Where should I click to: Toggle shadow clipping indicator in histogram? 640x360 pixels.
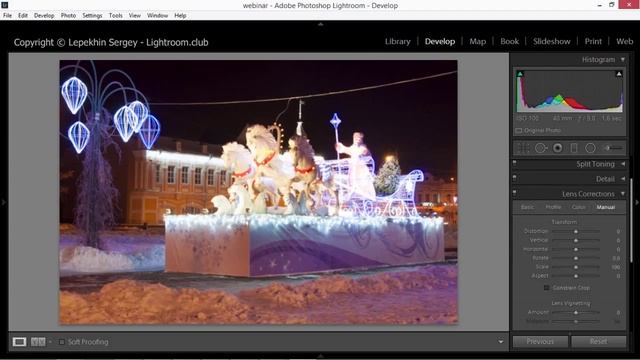pos(520,74)
